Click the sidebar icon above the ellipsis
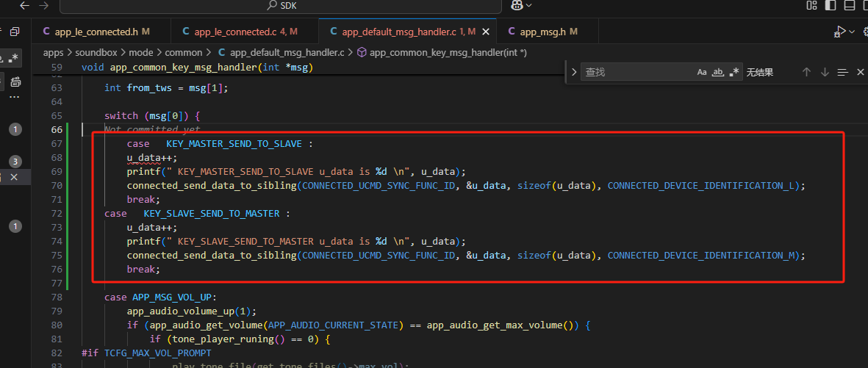The width and height of the screenshot is (868, 368). 15,82
